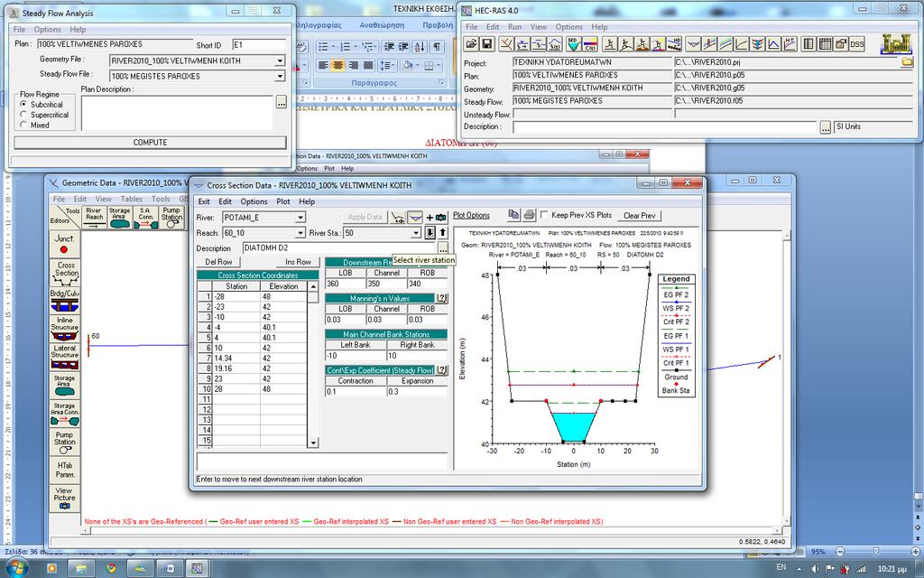Switch to the Αναθεώρηση tab in Word

coord(382,25)
